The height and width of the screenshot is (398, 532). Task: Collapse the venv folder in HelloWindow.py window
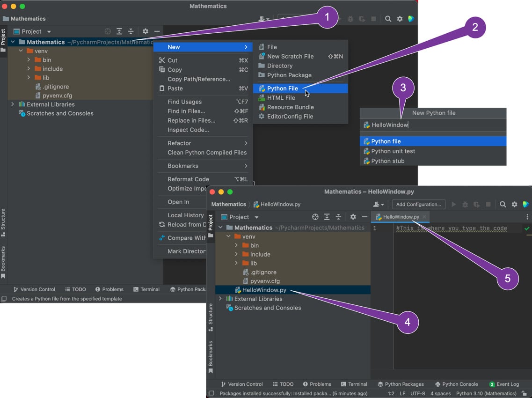point(228,236)
